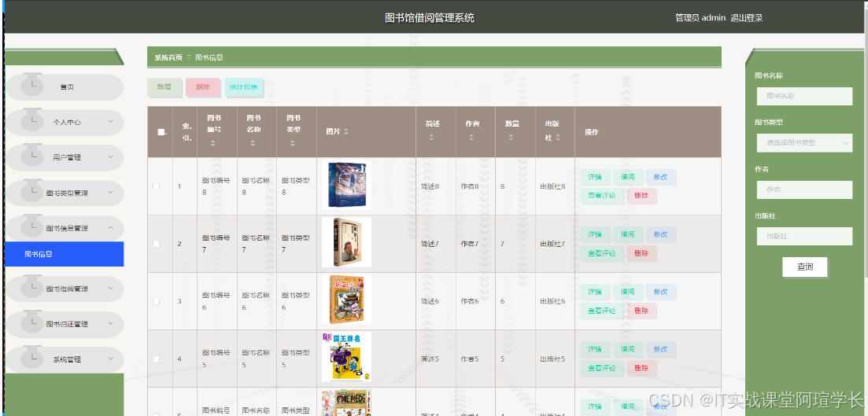Check the row 2 checkbox for 图书编号7
Screen dimensions: 868x416
click(156, 244)
